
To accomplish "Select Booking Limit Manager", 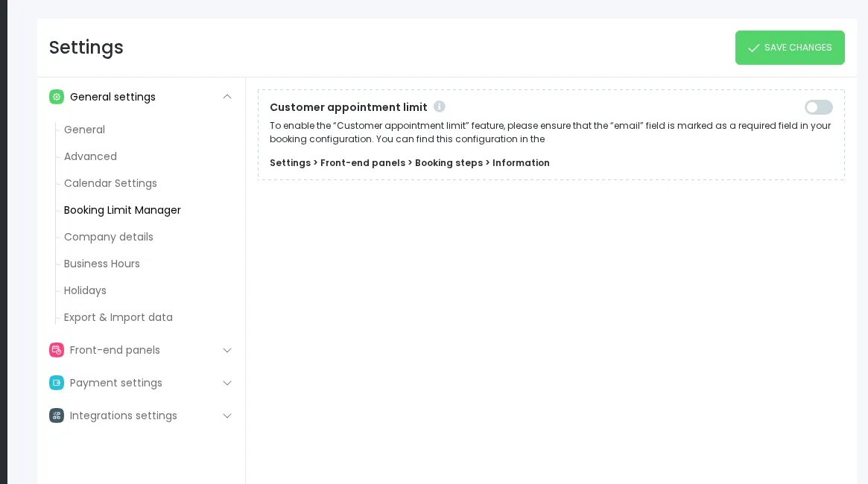I will [122, 210].
